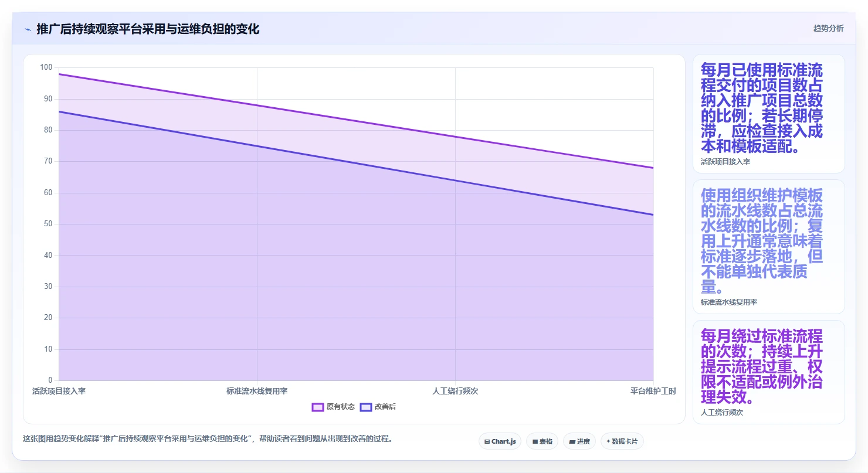Viewport: 868px width, 473px height.
Task: Select the 表格 tag
Action: tap(542, 441)
